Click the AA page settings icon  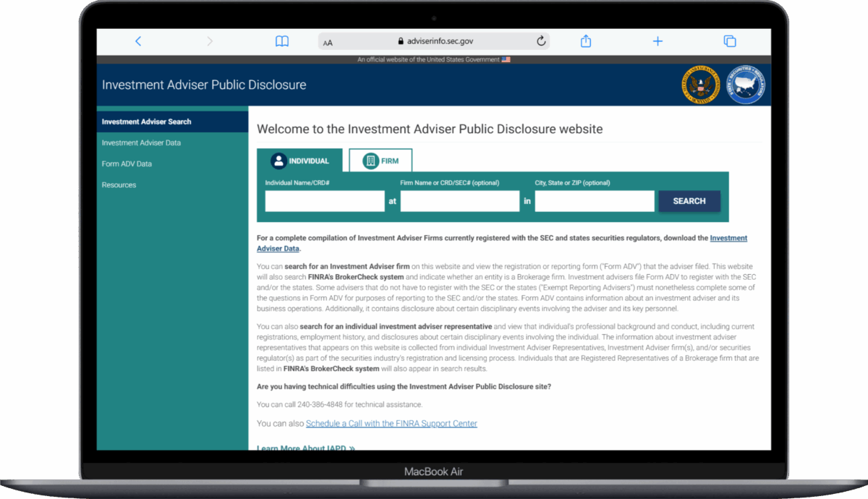[x=328, y=42]
